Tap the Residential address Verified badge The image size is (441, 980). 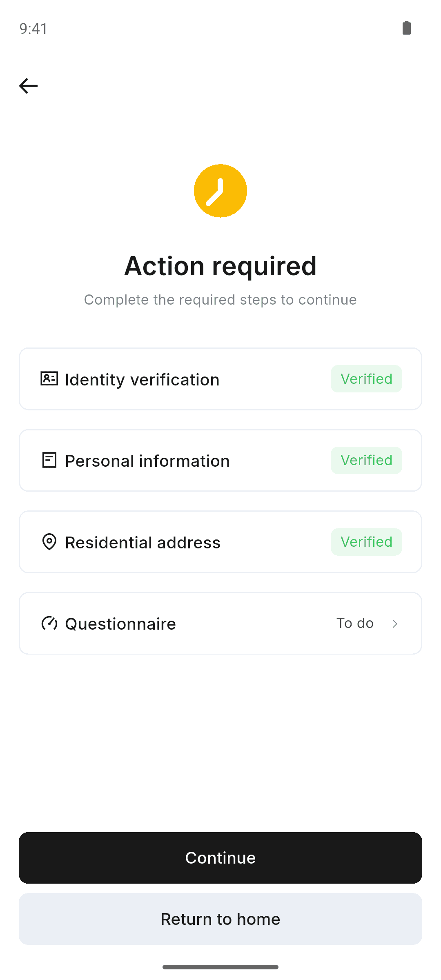click(x=366, y=542)
